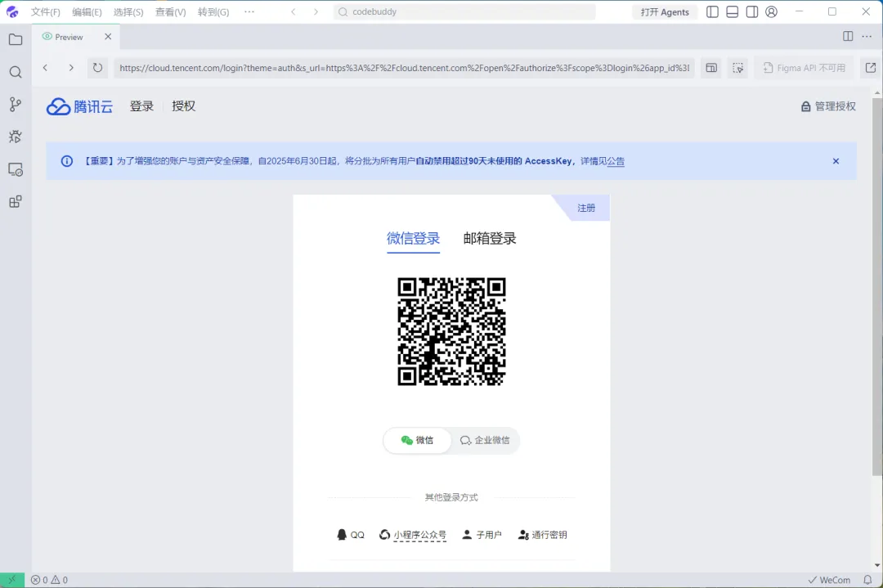883x588 pixels.
Task: Click the preview browser forward arrow
Action: point(71,68)
